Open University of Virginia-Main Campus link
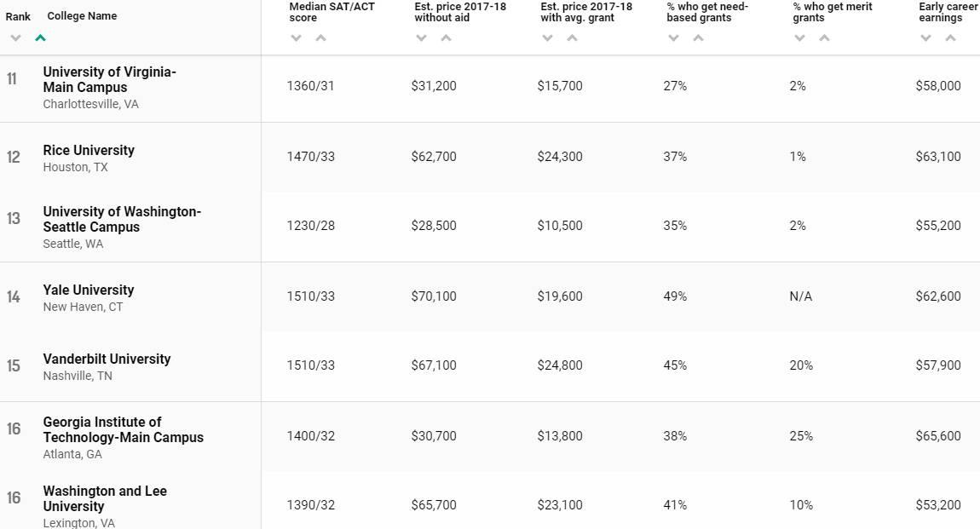 pos(109,79)
